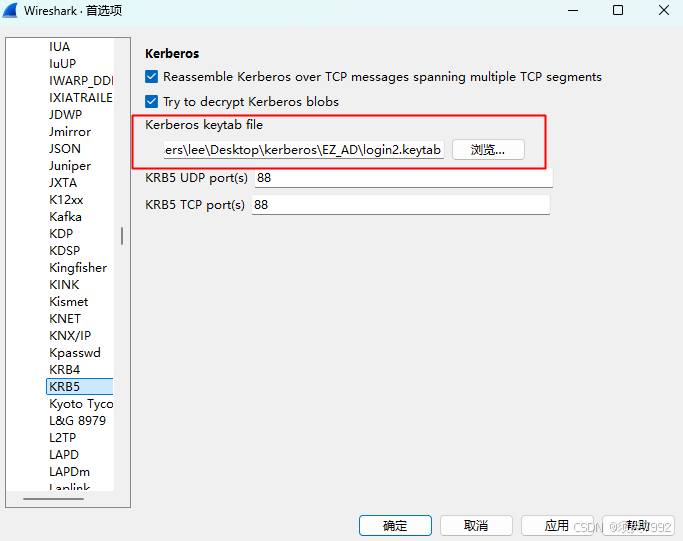Minimize the Wireshark preferences window

coord(573,10)
